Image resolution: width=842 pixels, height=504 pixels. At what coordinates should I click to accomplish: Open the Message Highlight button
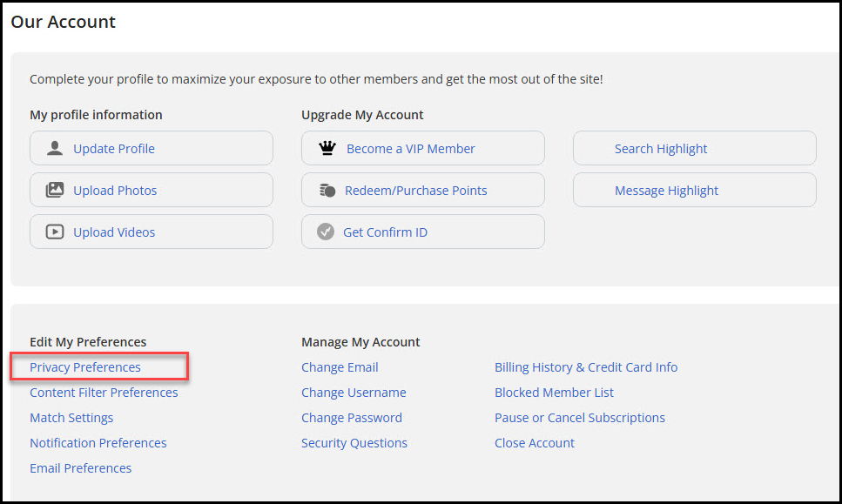click(x=694, y=190)
